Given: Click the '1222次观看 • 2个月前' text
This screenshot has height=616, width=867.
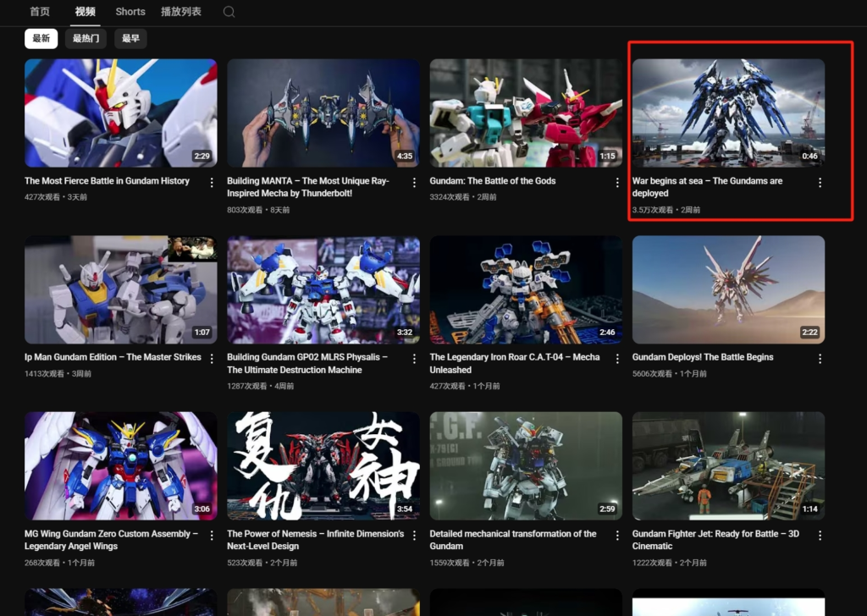Looking at the screenshot, I should pos(669,563).
